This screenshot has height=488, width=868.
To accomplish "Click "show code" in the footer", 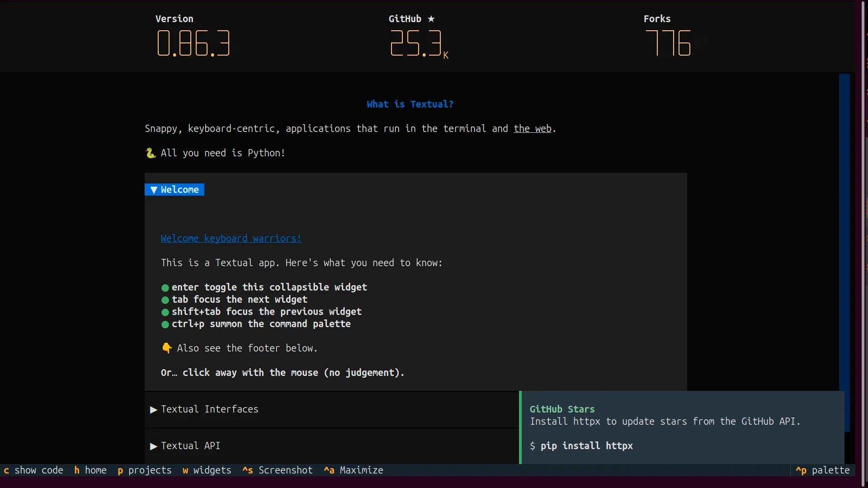I will point(33,470).
